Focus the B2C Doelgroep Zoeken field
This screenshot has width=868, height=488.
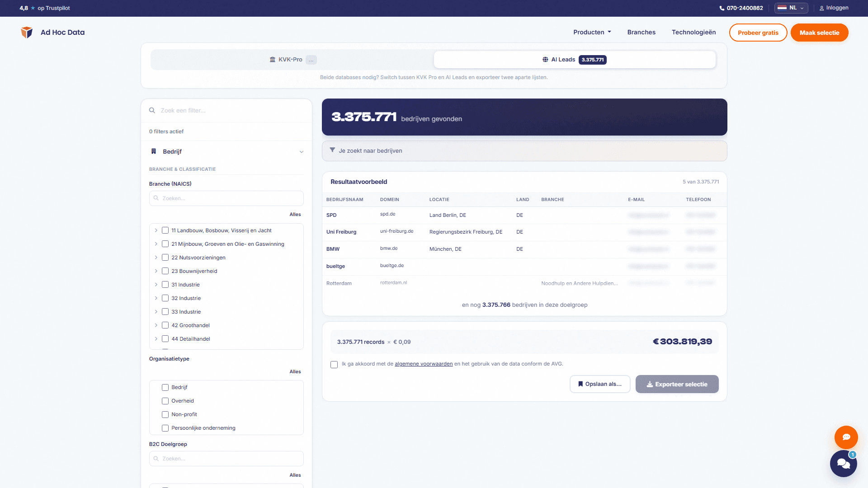pos(226,459)
